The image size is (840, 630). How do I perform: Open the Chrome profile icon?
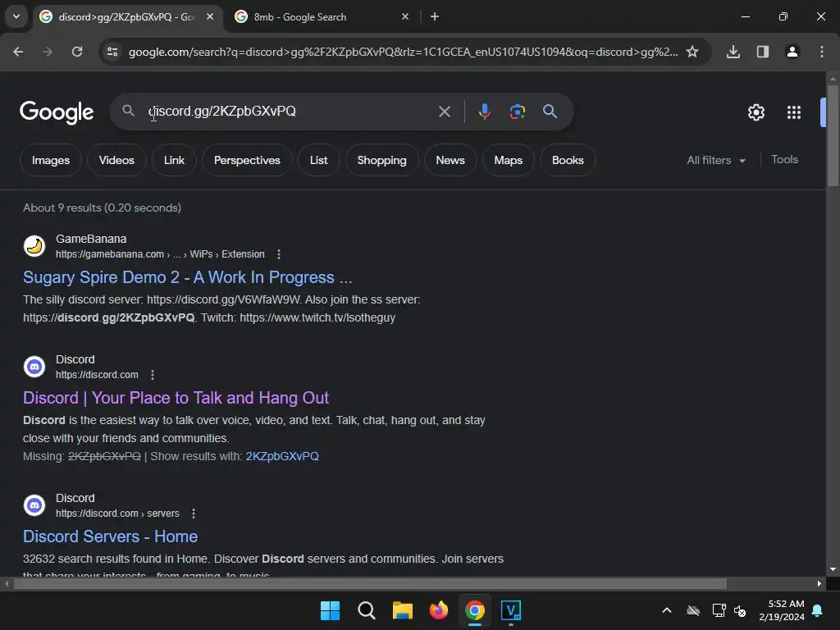click(x=792, y=52)
